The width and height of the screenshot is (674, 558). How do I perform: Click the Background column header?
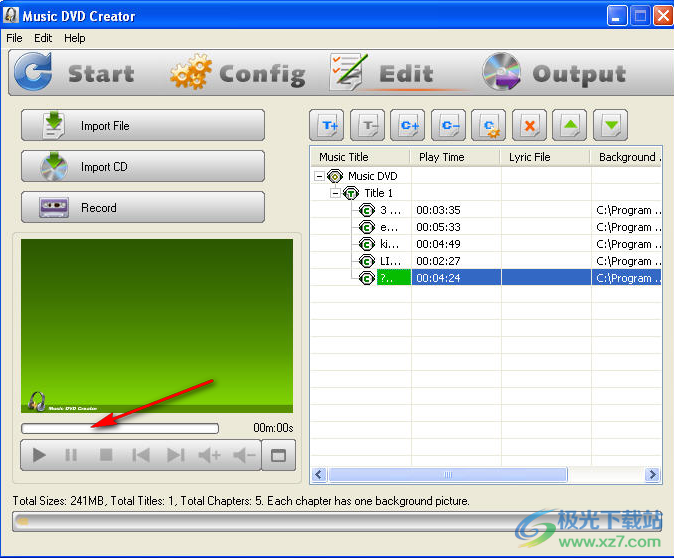(x=626, y=157)
